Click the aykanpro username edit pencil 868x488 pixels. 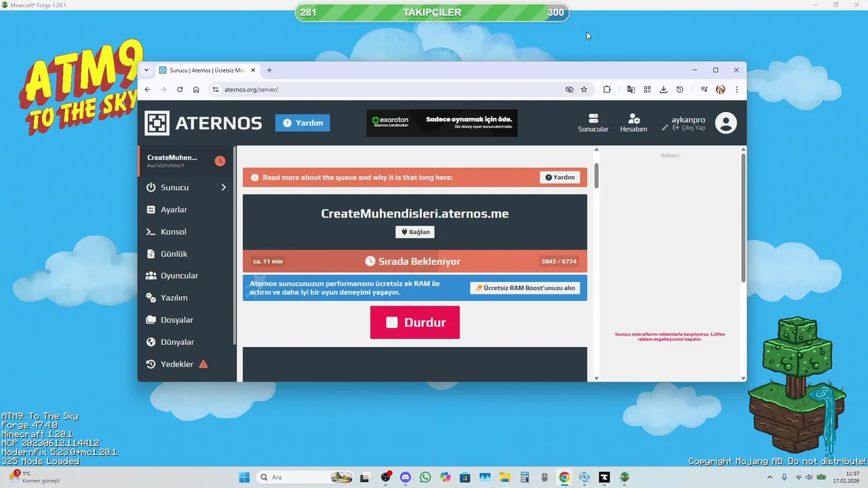point(665,127)
